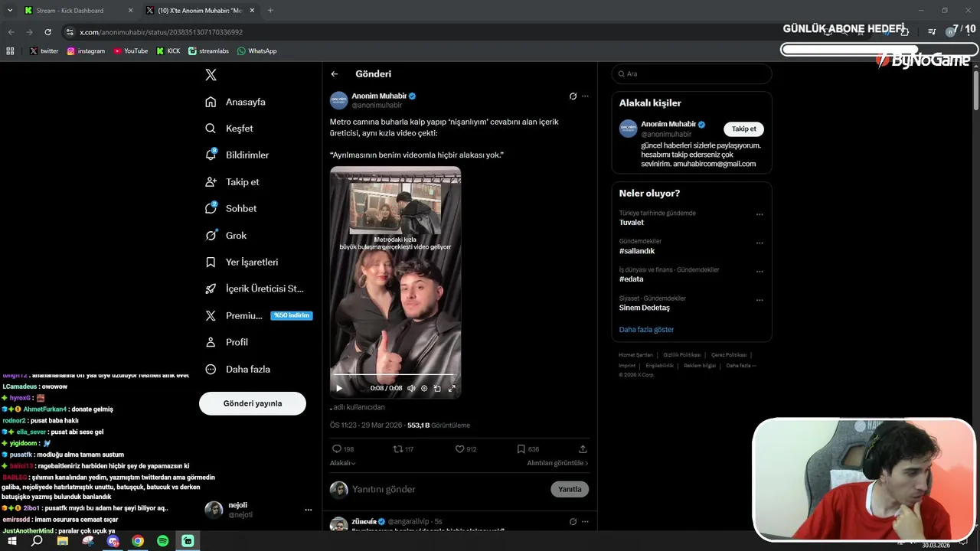Mute the video volume
The image size is (980, 551).
pyautogui.click(x=411, y=388)
